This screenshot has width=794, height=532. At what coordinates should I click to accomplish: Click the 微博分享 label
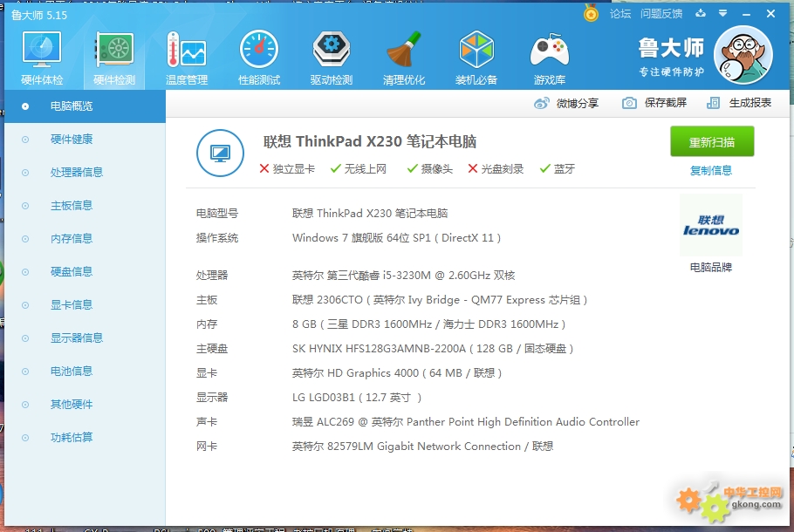pos(578,103)
